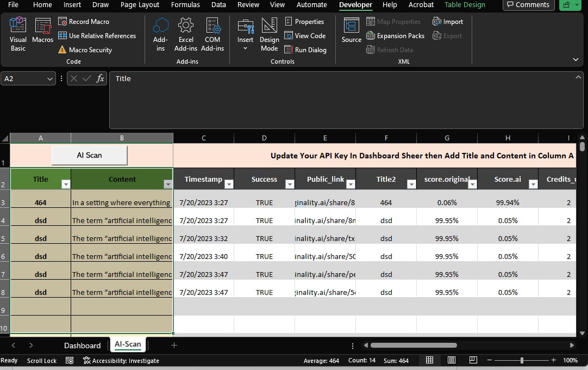
Task: Collapse the ribbon with the chevron
Action: click(x=575, y=59)
